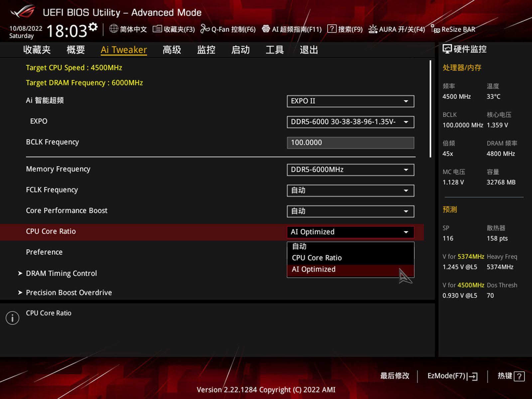Click the 预测 section heading
Viewport: 532px width, 399px height.
[450, 209]
